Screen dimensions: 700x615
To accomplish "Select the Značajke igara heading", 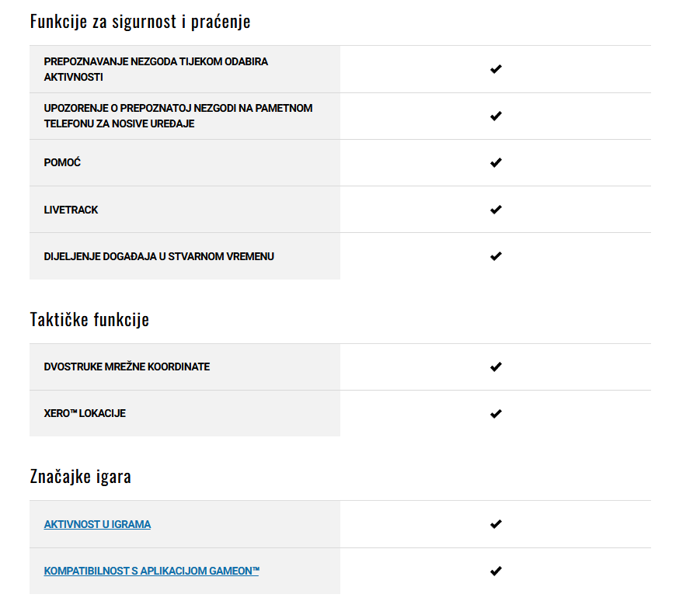I will [x=80, y=476].
